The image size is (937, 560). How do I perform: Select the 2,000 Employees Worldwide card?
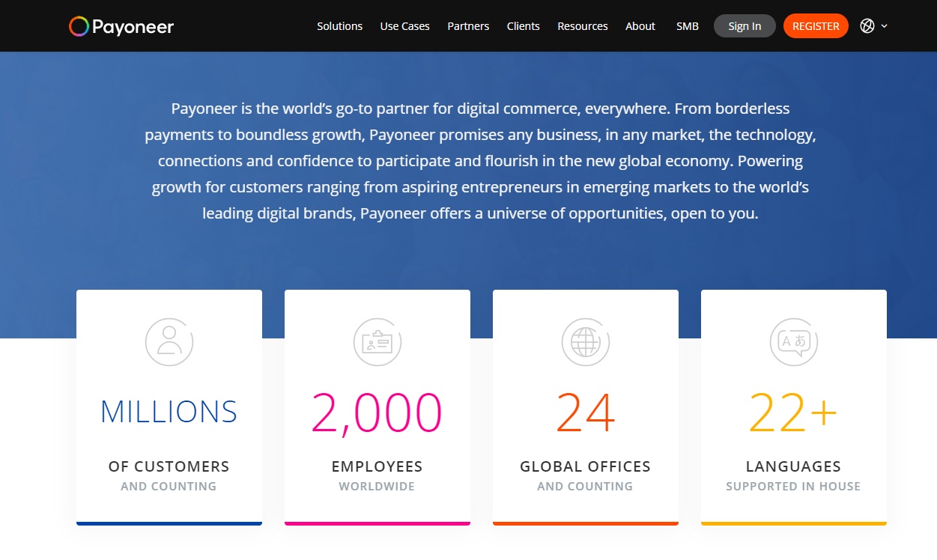(377, 407)
